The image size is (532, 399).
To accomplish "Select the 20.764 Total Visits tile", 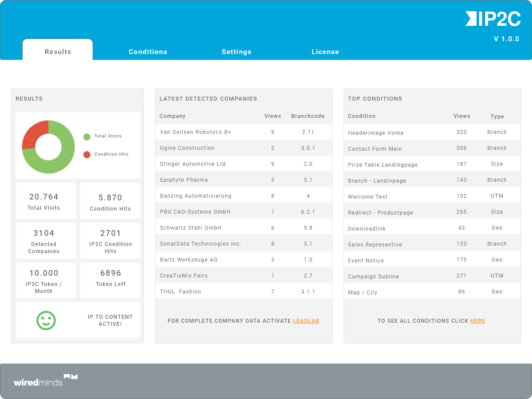I will pos(46,201).
